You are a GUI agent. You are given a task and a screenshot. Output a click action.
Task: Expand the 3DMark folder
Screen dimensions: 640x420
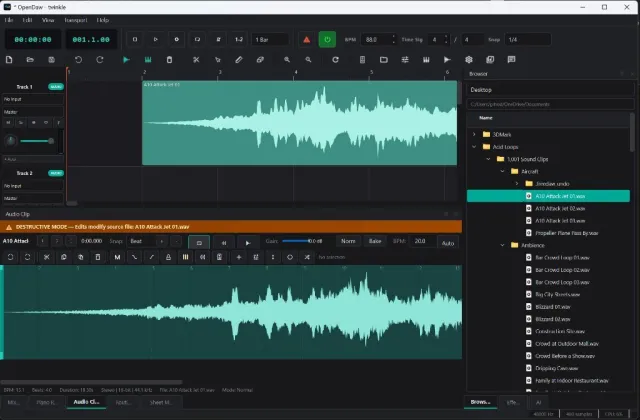coord(474,134)
